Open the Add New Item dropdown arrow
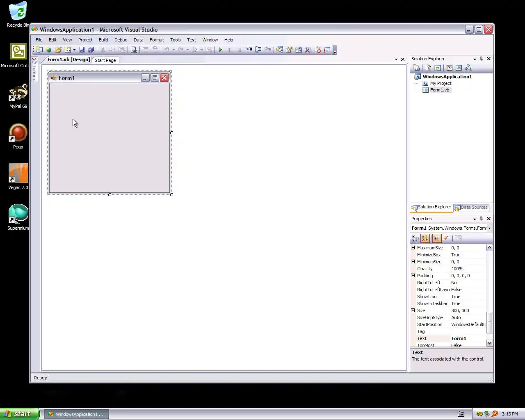 (74, 50)
